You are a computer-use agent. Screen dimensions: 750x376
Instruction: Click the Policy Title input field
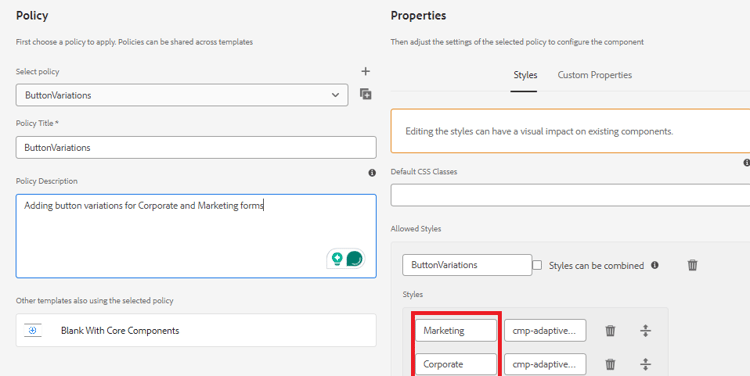coord(196,147)
